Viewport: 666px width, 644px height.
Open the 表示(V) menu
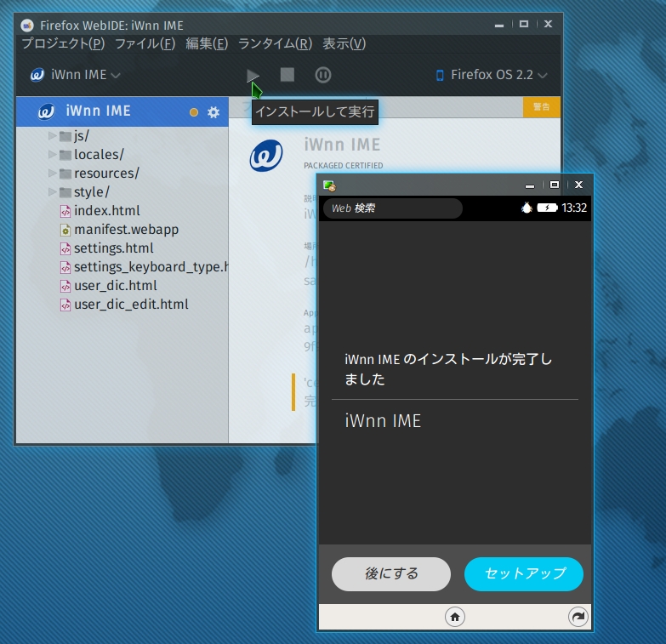click(x=344, y=43)
